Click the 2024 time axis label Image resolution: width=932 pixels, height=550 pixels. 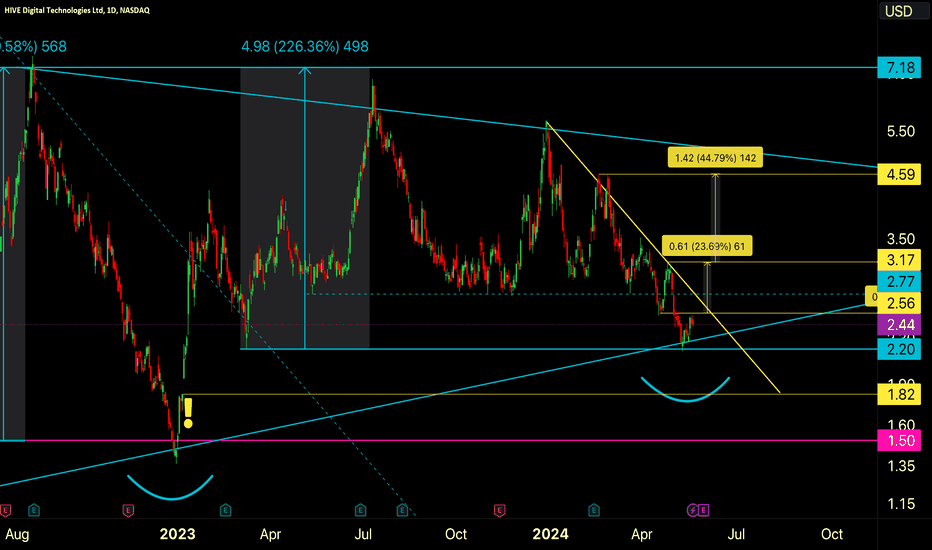pyautogui.click(x=550, y=534)
